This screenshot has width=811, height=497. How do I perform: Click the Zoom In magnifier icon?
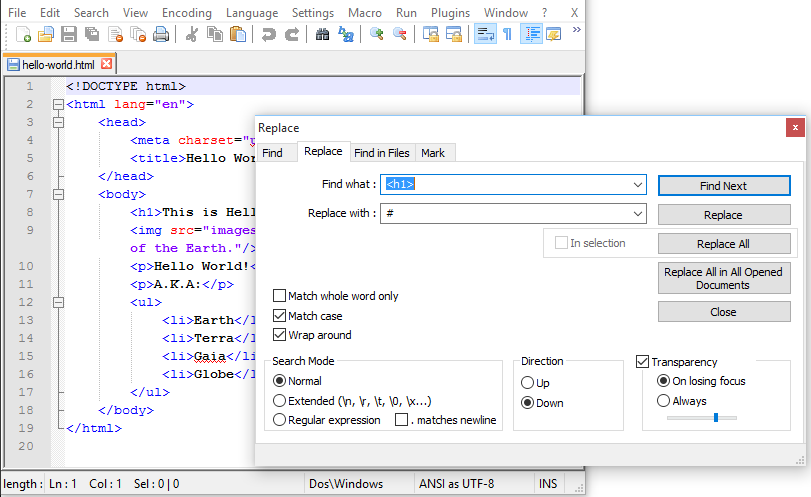pos(377,34)
